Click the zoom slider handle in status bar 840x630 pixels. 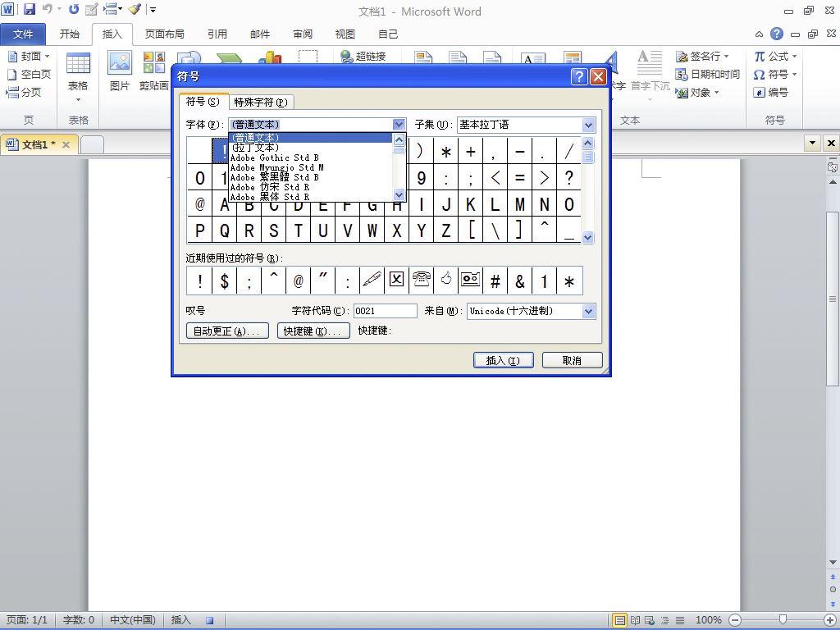(x=783, y=620)
